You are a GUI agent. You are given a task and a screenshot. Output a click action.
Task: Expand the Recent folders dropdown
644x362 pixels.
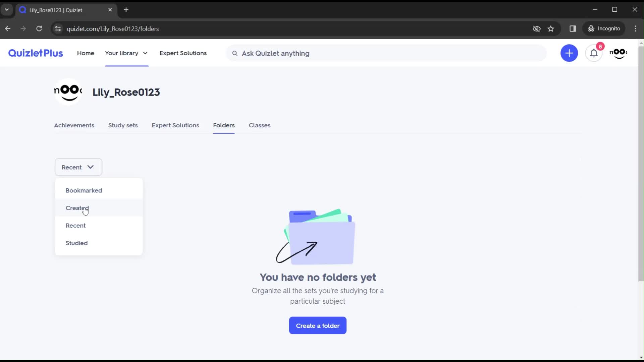[78, 167]
